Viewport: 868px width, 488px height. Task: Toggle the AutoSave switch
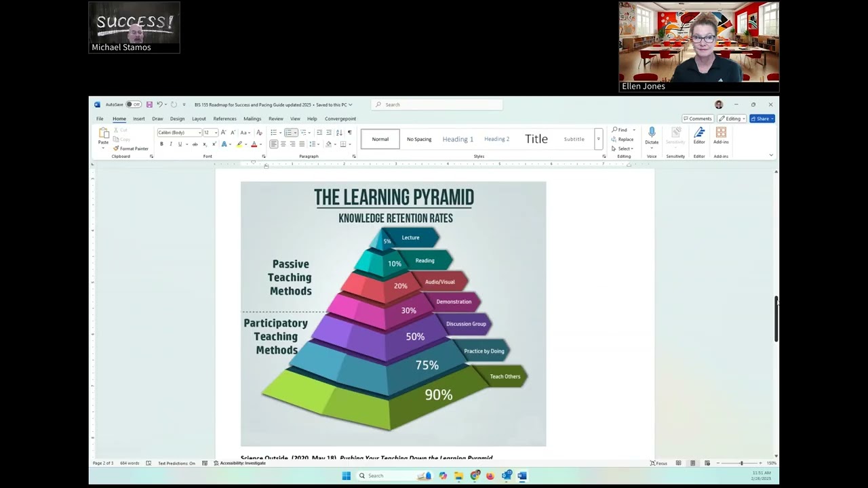point(134,104)
